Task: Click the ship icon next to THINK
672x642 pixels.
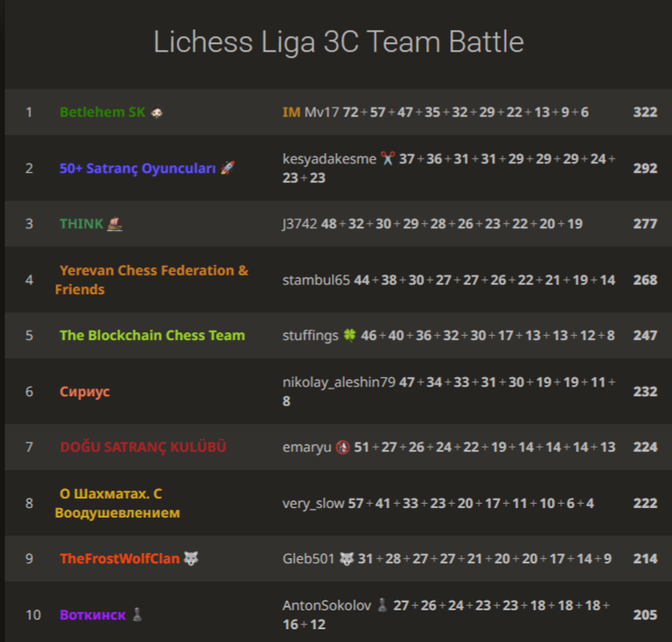Action: (115, 224)
